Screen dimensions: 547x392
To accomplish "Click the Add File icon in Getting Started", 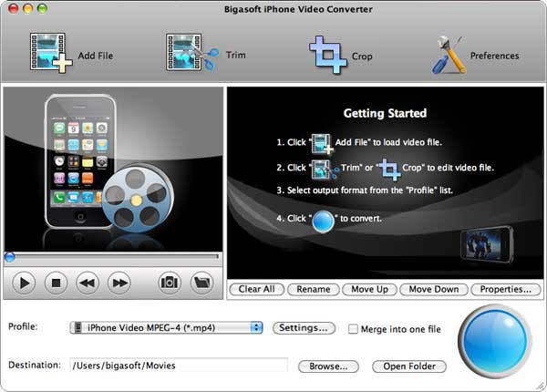I will (322, 144).
